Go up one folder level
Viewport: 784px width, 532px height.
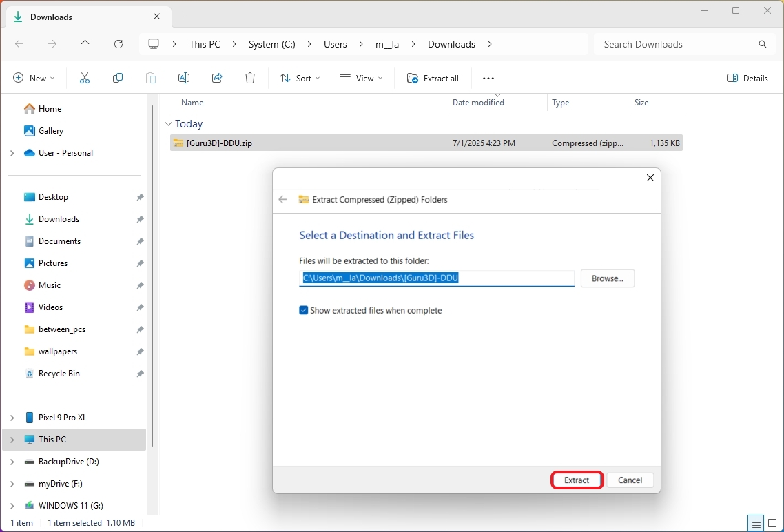[85, 44]
